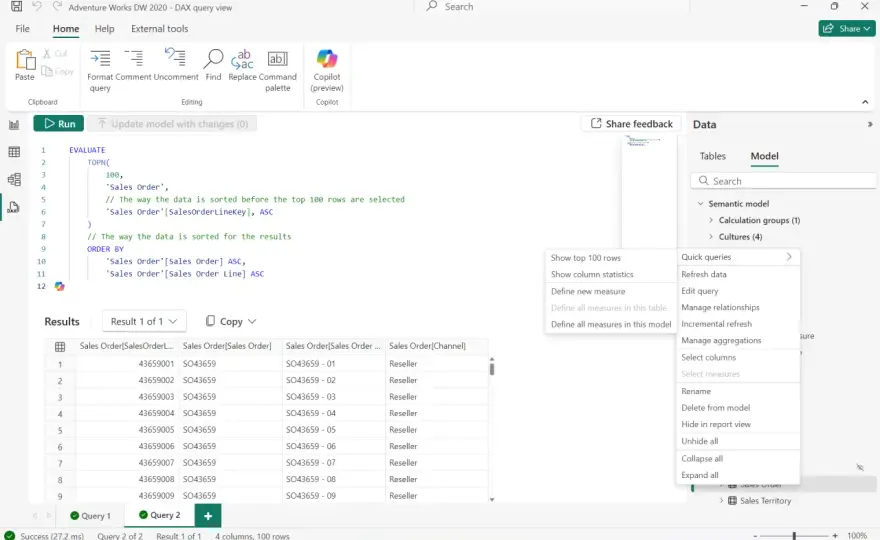
Task: Click the Paste icon in the Clipboard group
Action: (x=25, y=59)
